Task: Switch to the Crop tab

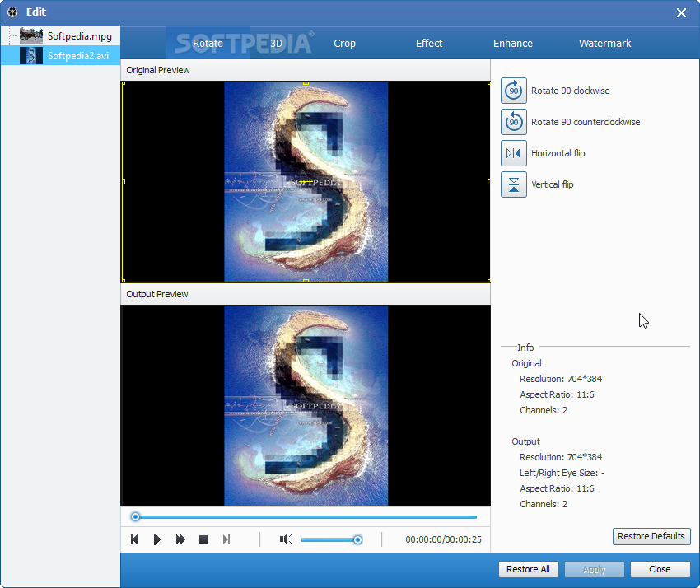Action: (344, 44)
